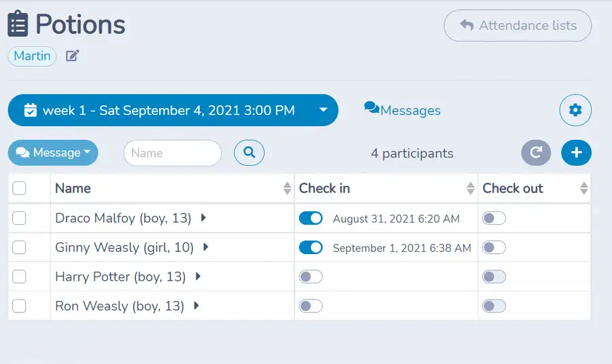
Task: Turn off Draco Malfoy check in toggle
Action: (x=311, y=218)
